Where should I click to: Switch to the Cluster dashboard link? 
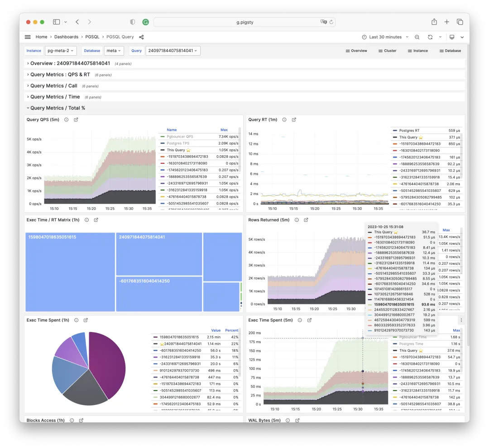coord(387,51)
